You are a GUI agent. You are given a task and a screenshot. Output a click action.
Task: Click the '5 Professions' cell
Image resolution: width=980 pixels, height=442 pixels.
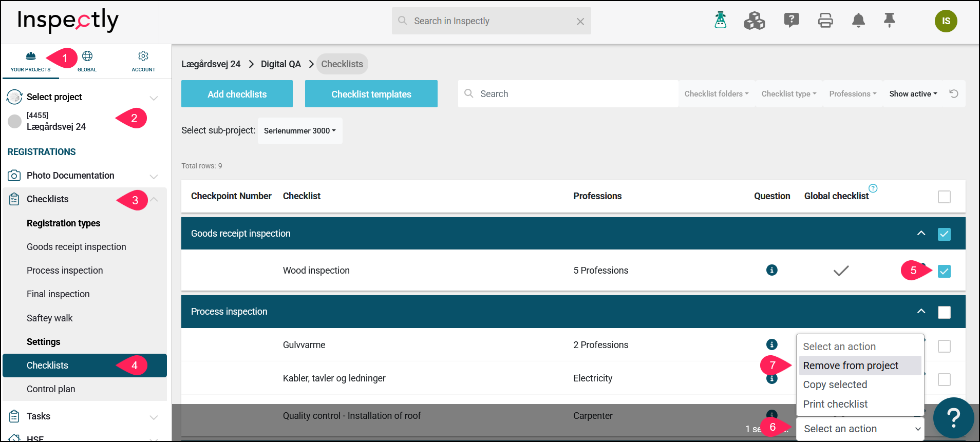pyautogui.click(x=601, y=271)
